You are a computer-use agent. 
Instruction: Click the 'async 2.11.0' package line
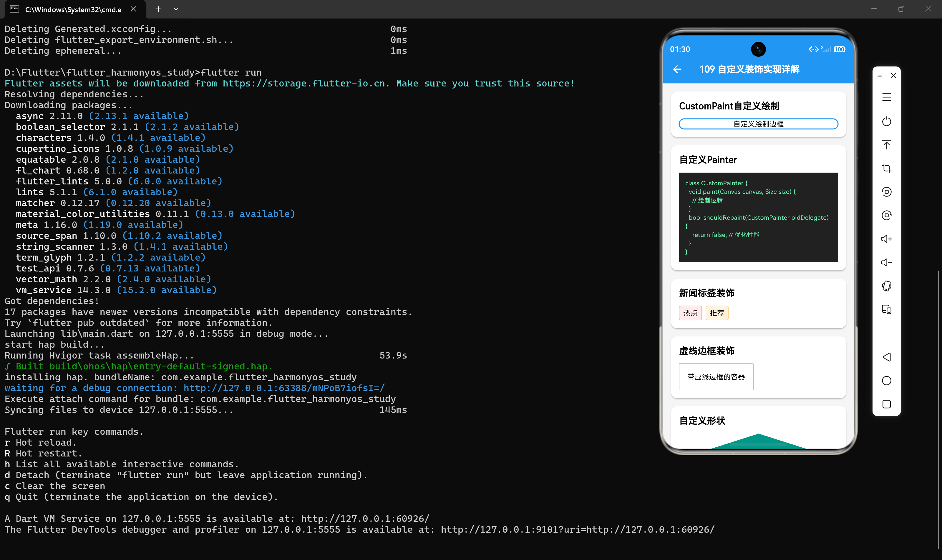tap(102, 116)
